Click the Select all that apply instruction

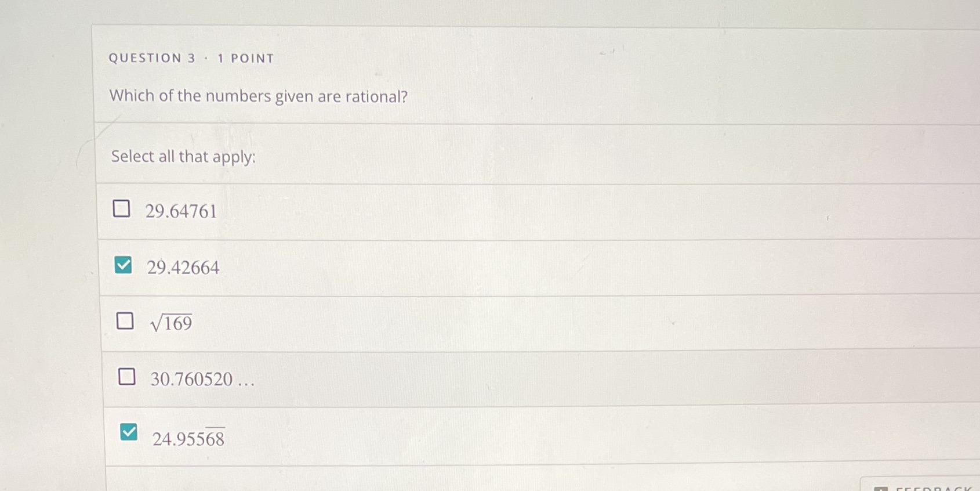point(183,157)
